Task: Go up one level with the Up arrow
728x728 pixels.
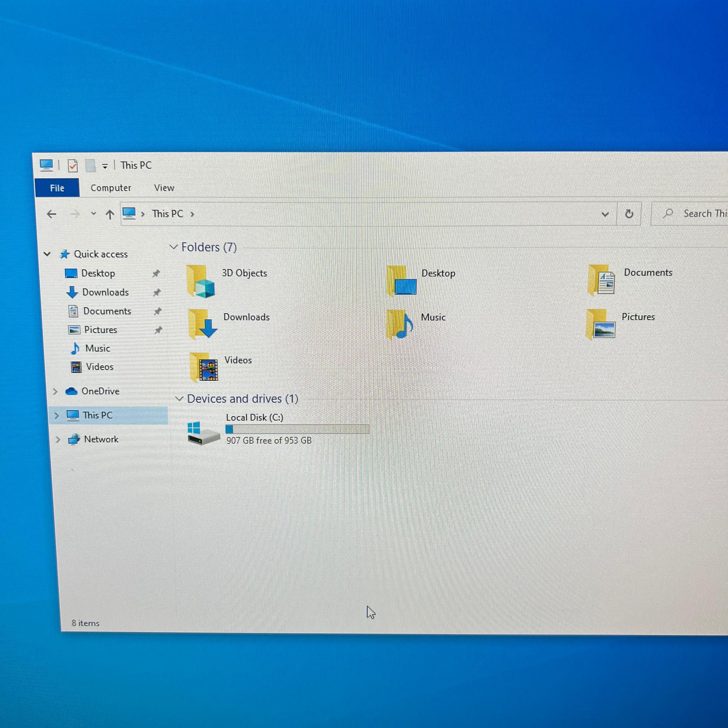Action: click(109, 214)
